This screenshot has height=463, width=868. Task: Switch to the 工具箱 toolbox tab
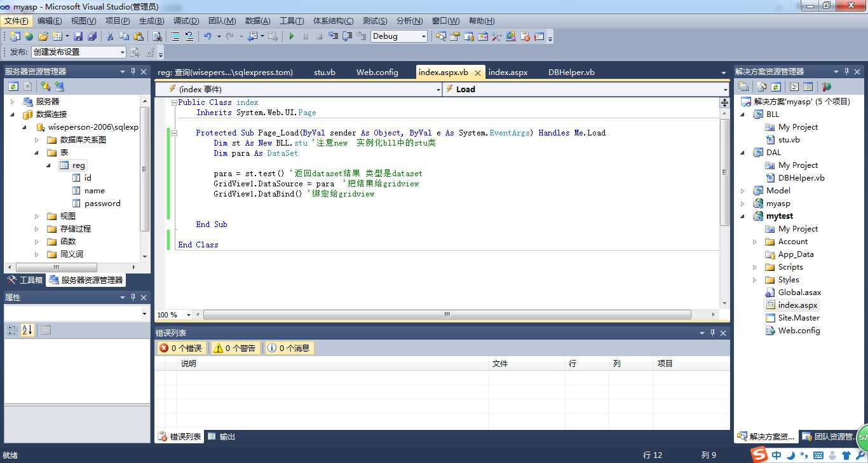[x=25, y=280]
